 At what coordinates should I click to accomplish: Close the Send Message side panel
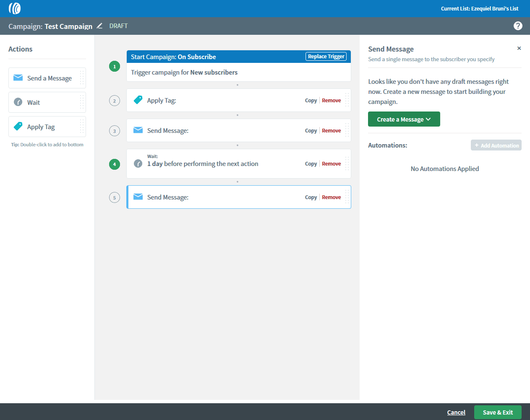[519, 48]
